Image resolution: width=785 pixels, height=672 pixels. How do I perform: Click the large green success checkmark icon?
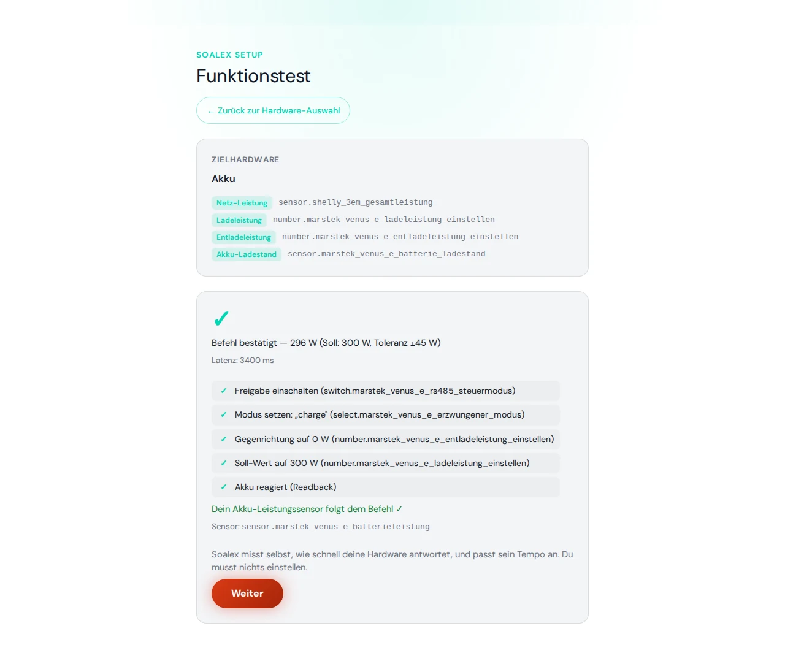coord(221,319)
